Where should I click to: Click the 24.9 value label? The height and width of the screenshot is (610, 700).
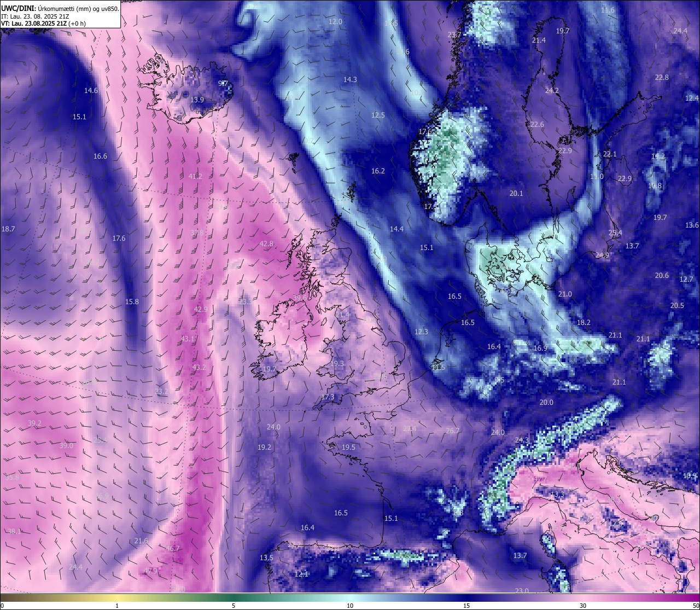(602, 255)
